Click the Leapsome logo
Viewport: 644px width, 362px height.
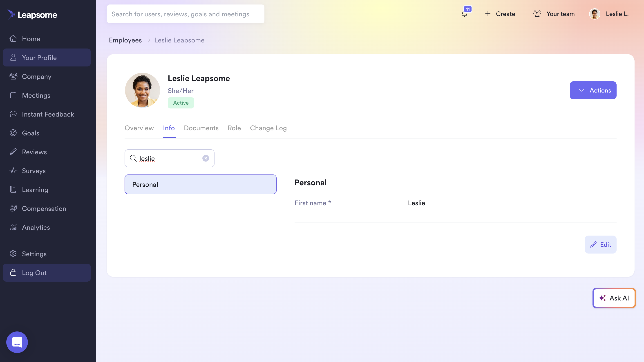[x=32, y=14]
